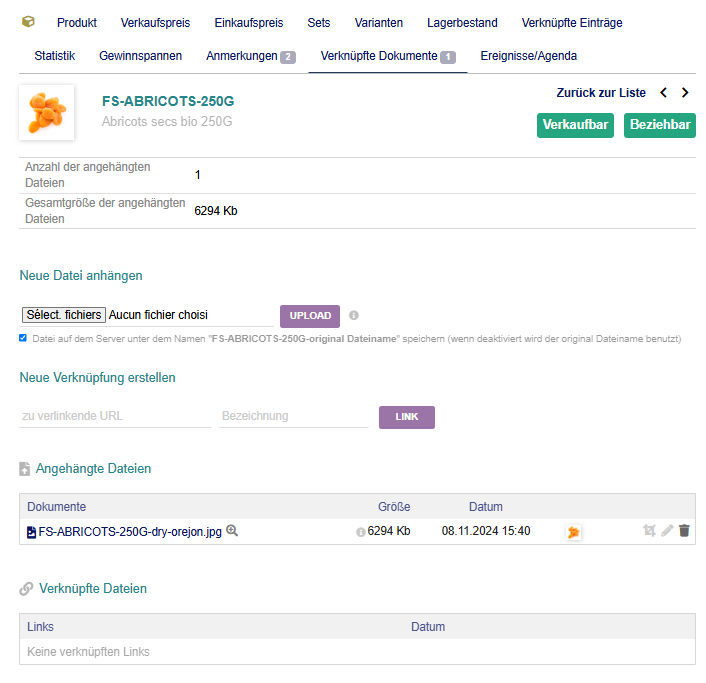
Task: Click the info icon next to Upload
Action: point(354,315)
